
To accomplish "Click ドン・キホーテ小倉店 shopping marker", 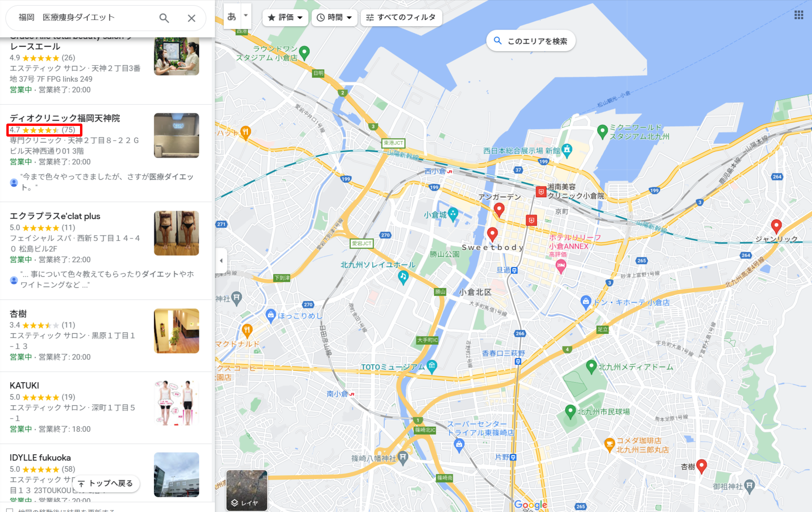I will pos(585,303).
